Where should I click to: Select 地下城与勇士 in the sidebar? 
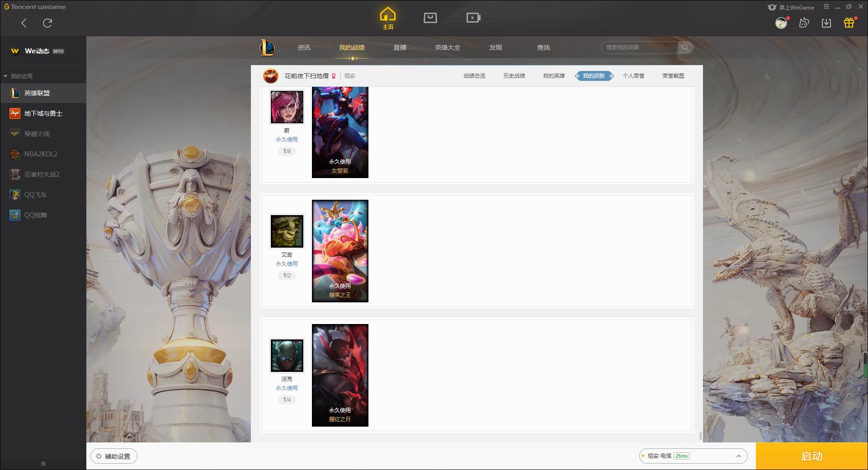[43, 113]
